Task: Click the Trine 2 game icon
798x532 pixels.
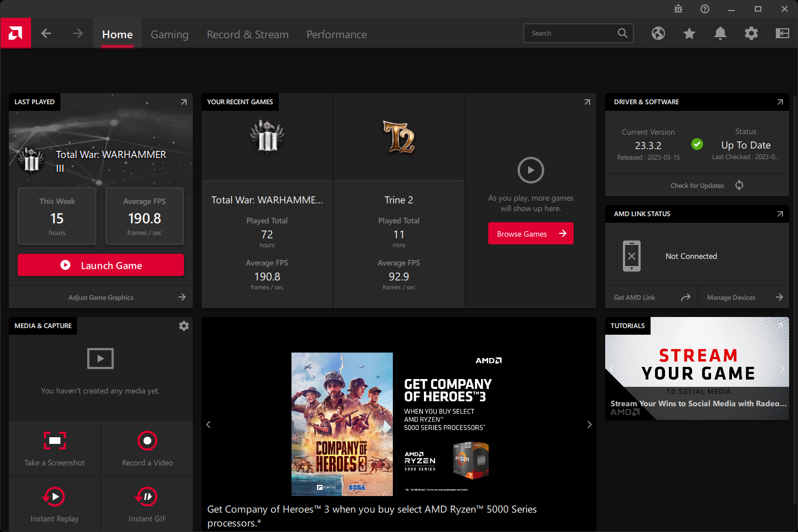Action: tap(399, 136)
